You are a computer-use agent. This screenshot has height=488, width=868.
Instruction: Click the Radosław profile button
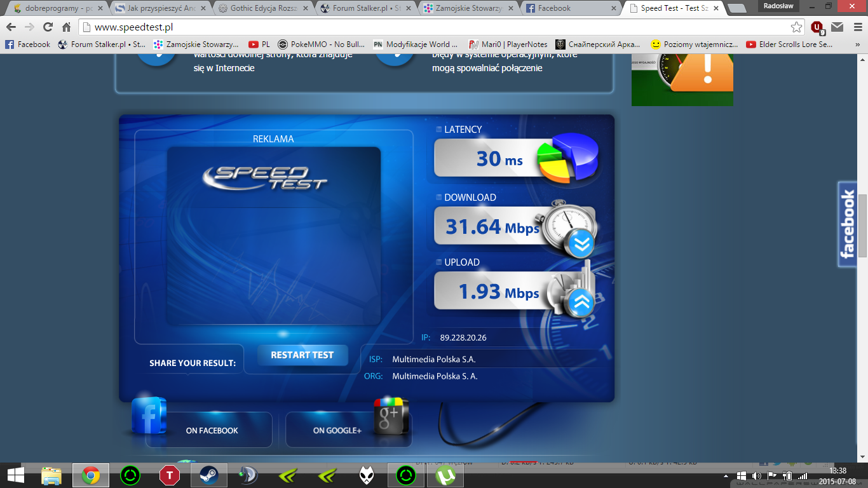pos(778,6)
